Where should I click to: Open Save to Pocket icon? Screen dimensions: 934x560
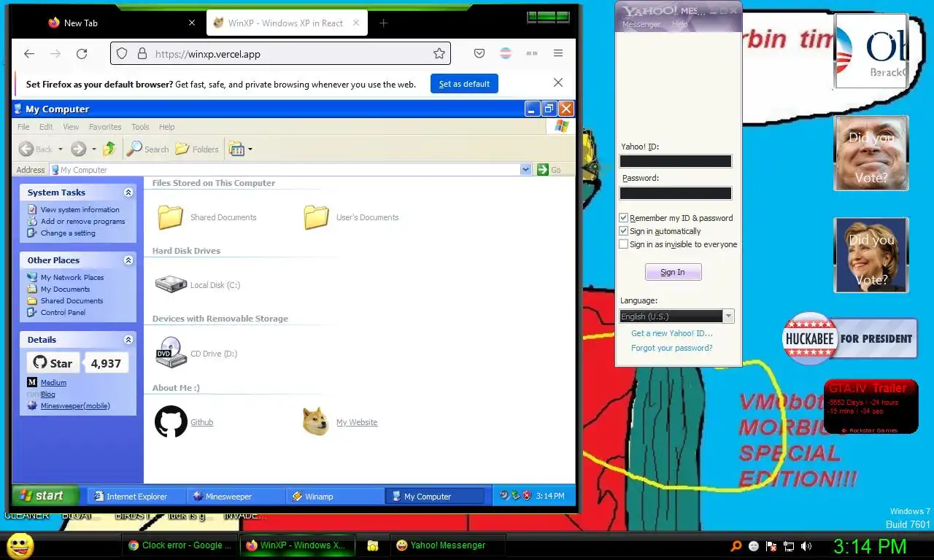[479, 53]
